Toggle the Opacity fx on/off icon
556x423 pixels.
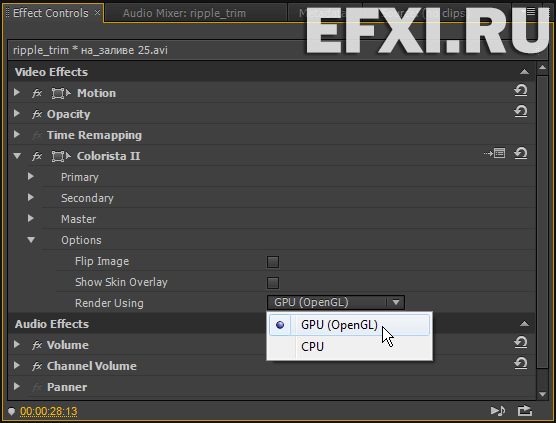click(37, 114)
